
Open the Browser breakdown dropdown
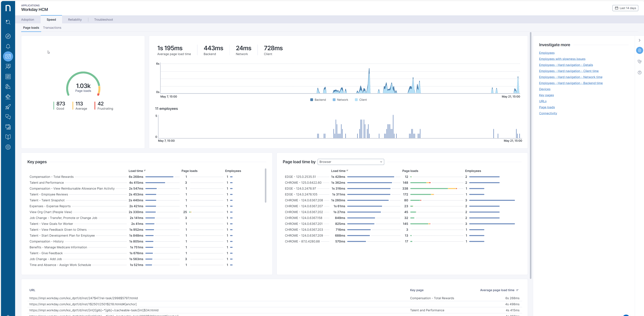point(351,162)
